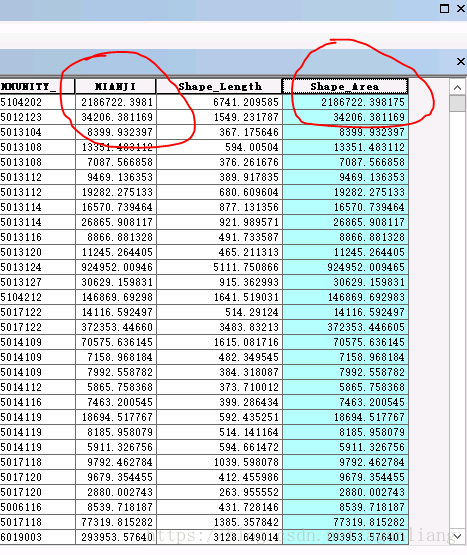The image size is (467, 555).
Task: Click the cell 372353.446605 in Shape_Area
Action: pyautogui.click(x=345, y=327)
